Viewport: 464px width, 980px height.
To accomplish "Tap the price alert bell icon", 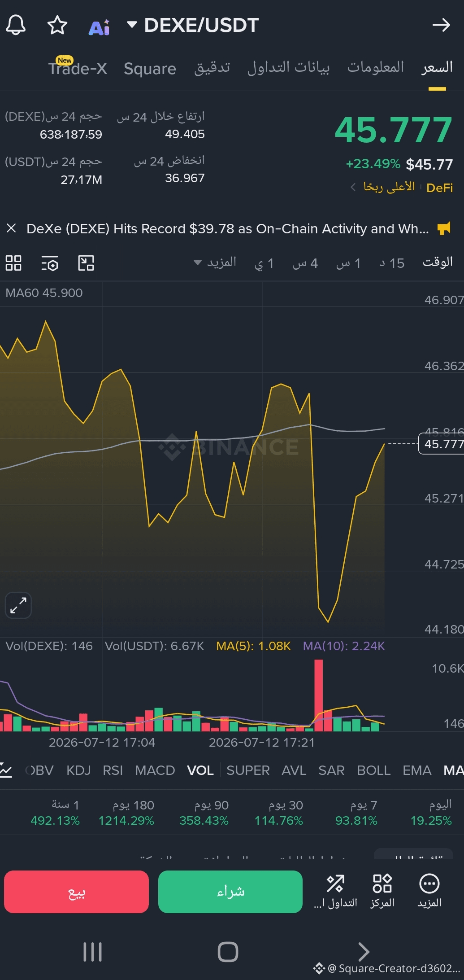I will (x=16, y=25).
